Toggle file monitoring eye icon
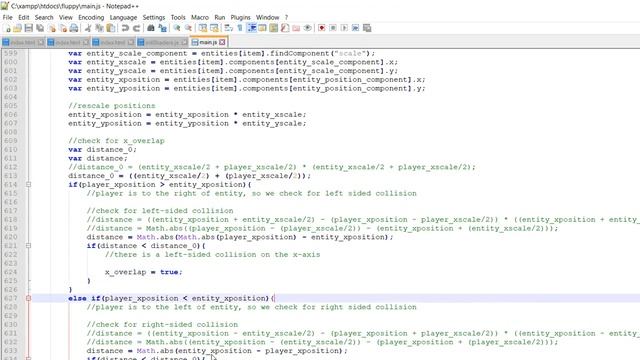Viewport: 640px width, 360px height. (x=308, y=28)
